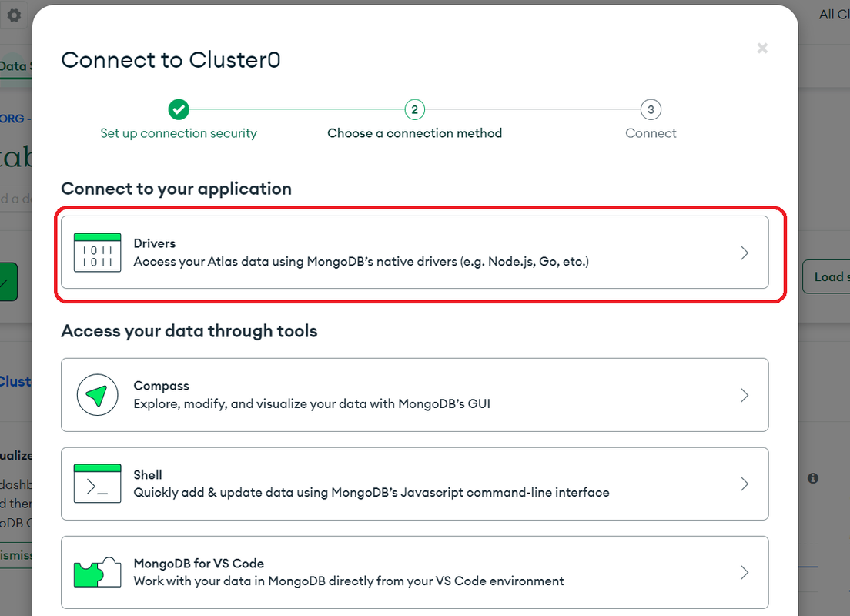Viewport: 850px width, 616px height.
Task: Close the Connect to Cluster0 dialog
Action: 762,49
